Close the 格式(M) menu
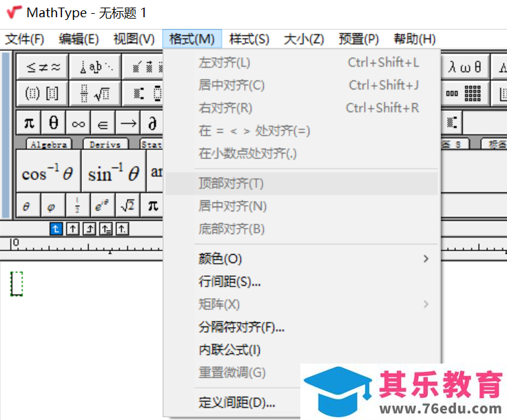The image size is (507, 420). click(x=192, y=39)
